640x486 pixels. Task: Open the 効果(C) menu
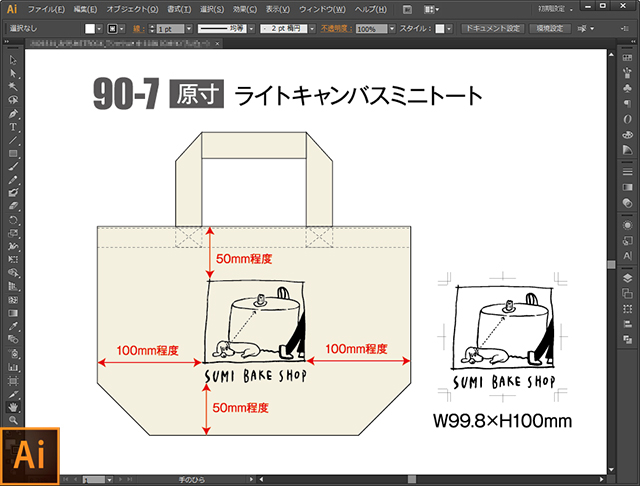coord(245,9)
